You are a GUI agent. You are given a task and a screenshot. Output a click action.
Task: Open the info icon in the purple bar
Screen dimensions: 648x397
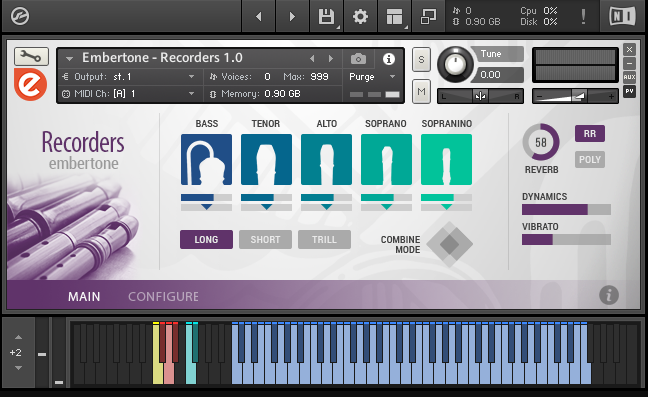609,295
